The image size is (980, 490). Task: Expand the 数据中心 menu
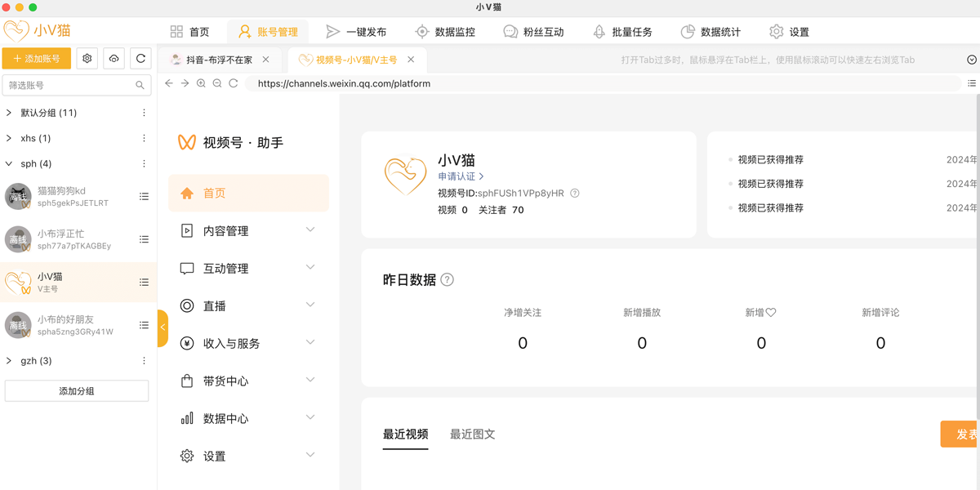(248, 419)
